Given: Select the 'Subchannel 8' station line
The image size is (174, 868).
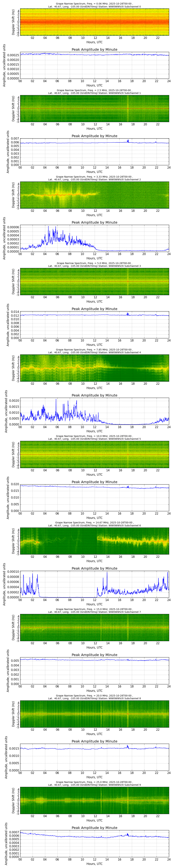Looking at the screenshot, I should (x=94, y=699).
